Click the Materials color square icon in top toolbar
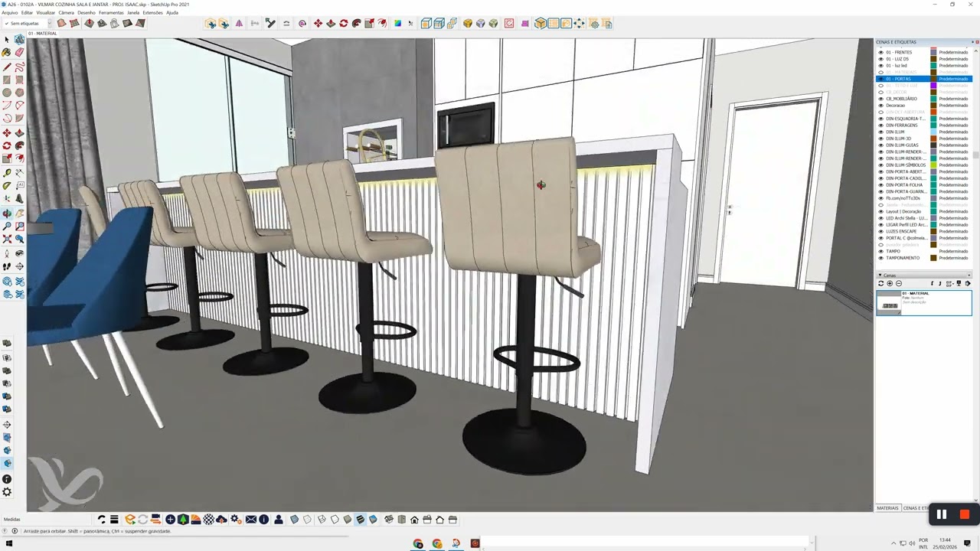The image size is (980, 551). pyautogui.click(x=397, y=24)
